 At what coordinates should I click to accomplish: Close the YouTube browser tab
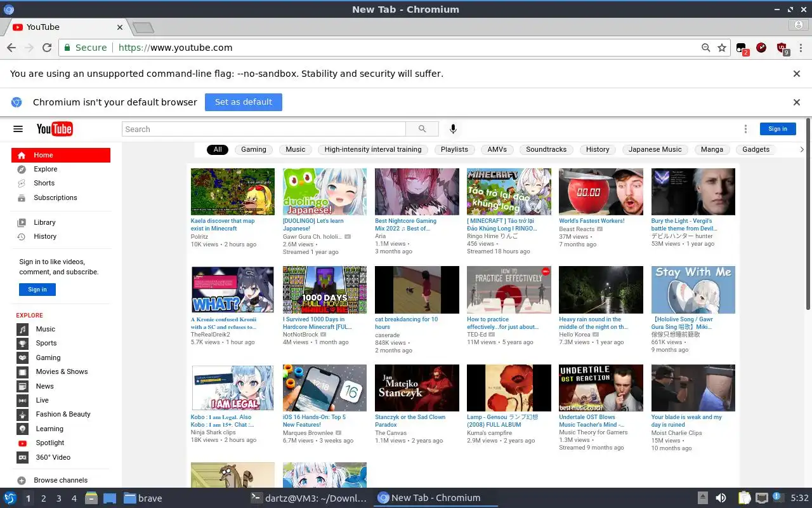120,27
